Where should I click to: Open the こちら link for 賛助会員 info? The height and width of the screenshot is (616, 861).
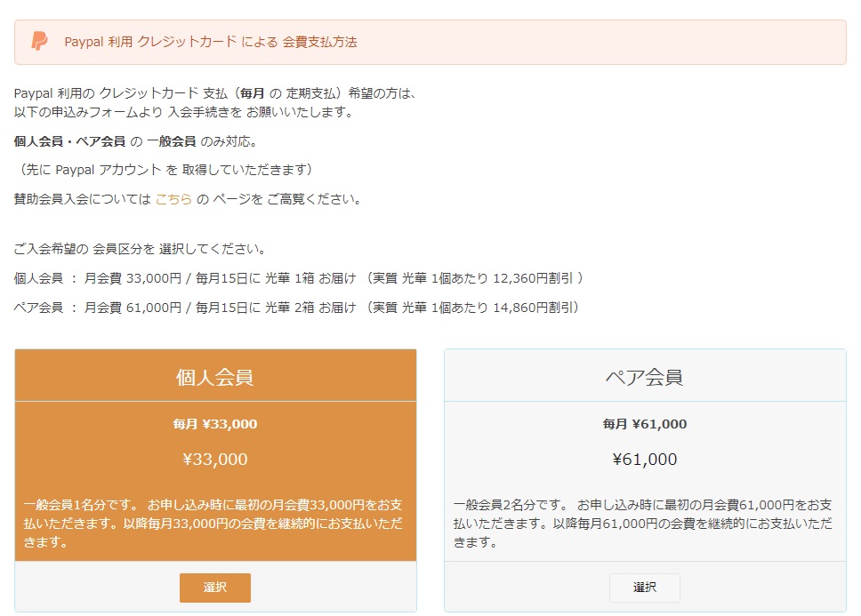tap(173, 199)
